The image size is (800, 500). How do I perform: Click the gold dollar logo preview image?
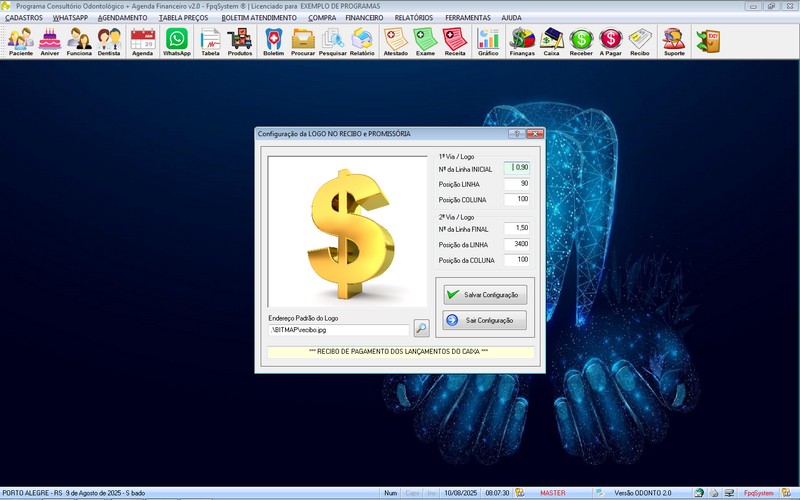[x=347, y=230]
